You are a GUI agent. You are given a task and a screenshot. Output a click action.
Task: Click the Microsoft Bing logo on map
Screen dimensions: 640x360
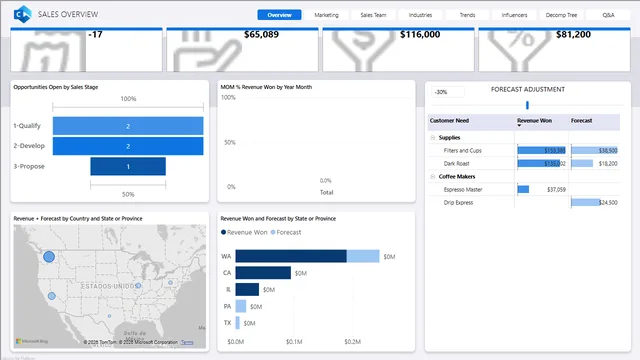click(x=32, y=341)
